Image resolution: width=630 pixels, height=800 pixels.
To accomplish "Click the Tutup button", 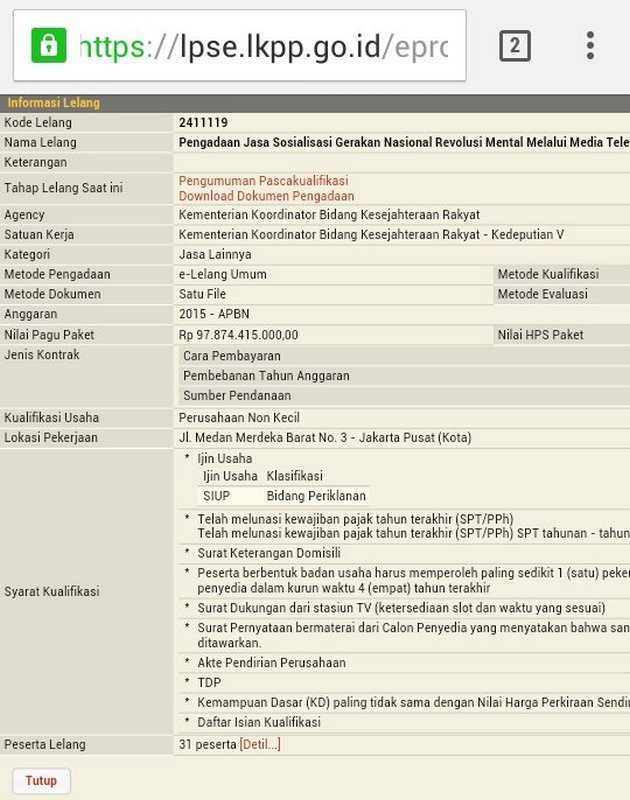I will coord(41,781).
